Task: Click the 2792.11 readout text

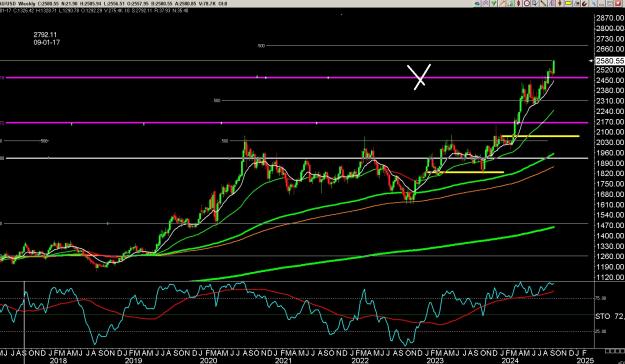Action: click(x=45, y=35)
